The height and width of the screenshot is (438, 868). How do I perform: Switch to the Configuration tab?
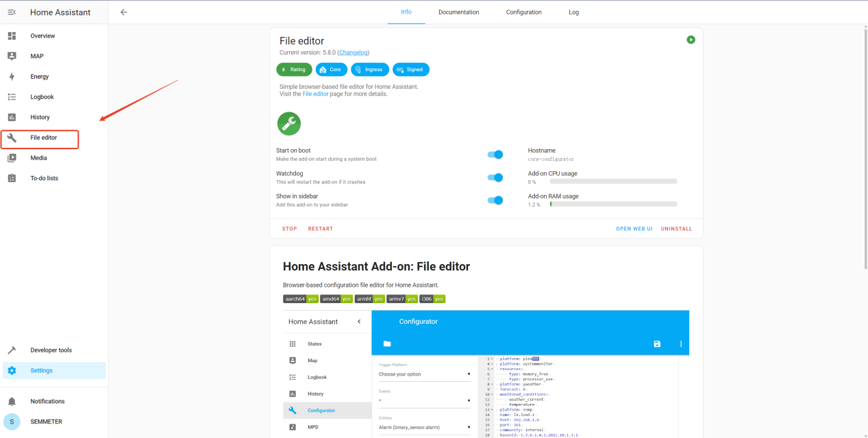click(x=524, y=12)
